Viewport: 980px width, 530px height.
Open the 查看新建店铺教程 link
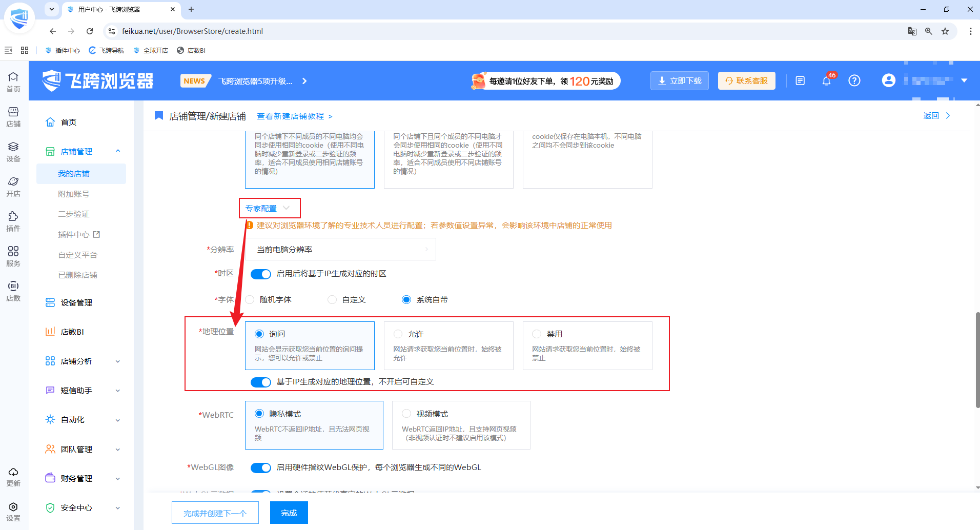(x=295, y=116)
